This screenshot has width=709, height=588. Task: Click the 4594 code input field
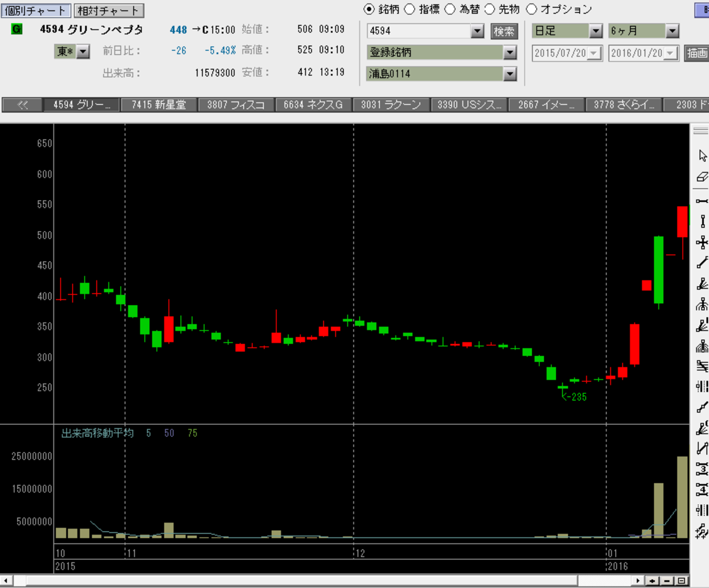pos(419,31)
